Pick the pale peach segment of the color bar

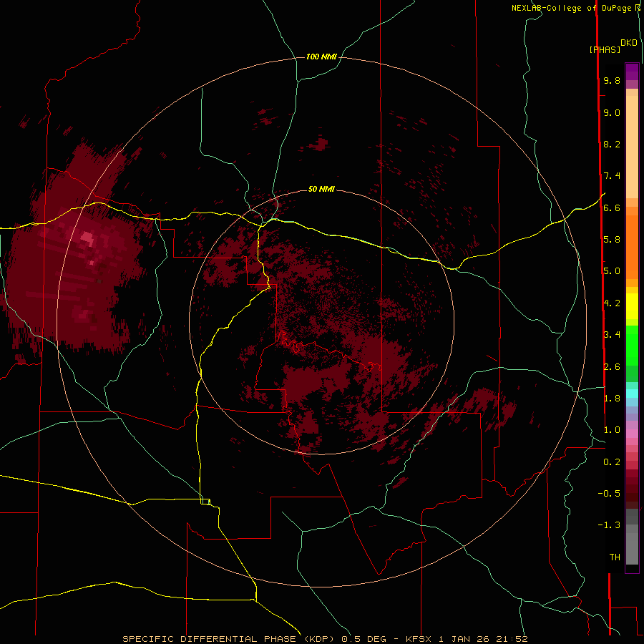point(632,147)
